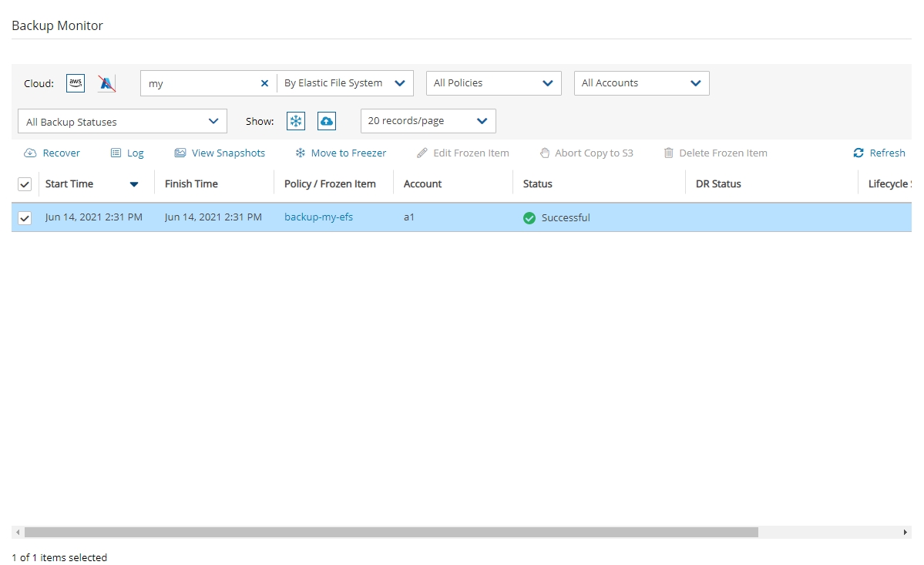
Task: Expand the By Elastic File System dropdown
Action: pyautogui.click(x=344, y=83)
